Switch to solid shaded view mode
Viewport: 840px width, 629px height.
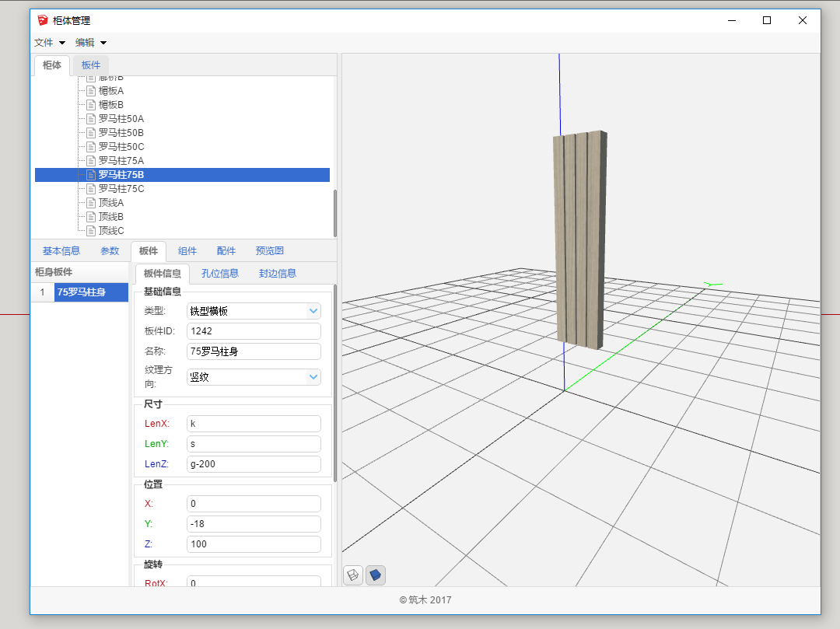click(x=376, y=575)
